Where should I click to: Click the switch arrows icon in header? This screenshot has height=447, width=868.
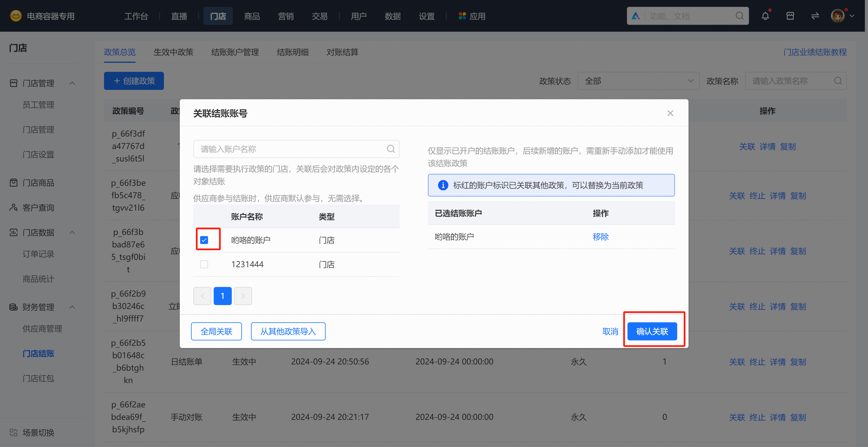point(815,16)
